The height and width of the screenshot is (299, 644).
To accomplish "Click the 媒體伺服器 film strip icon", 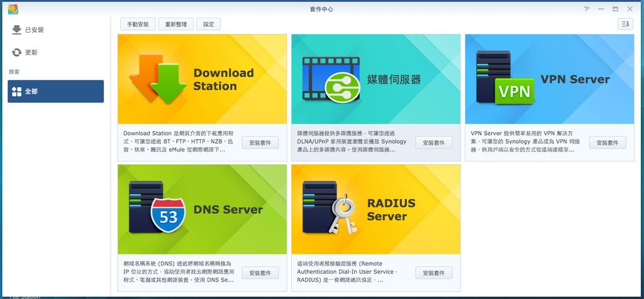I will [x=331, y=79].
